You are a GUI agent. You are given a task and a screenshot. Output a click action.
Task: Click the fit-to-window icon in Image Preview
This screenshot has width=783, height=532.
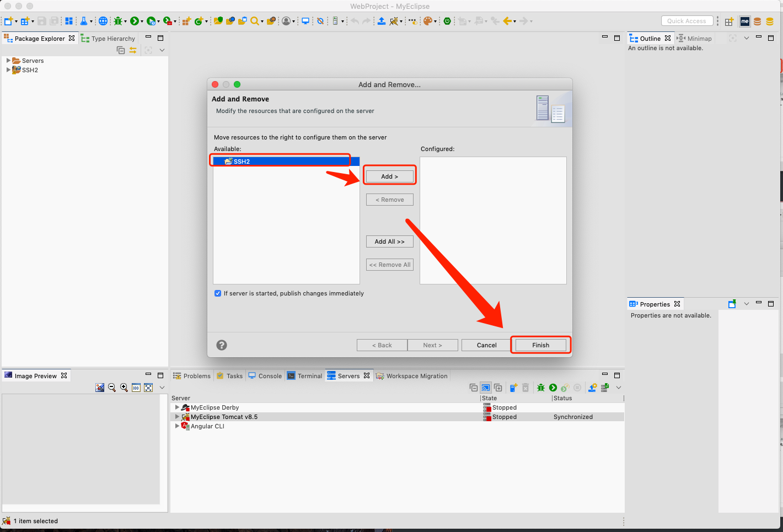pyautogui.click(x=148, y=388)
